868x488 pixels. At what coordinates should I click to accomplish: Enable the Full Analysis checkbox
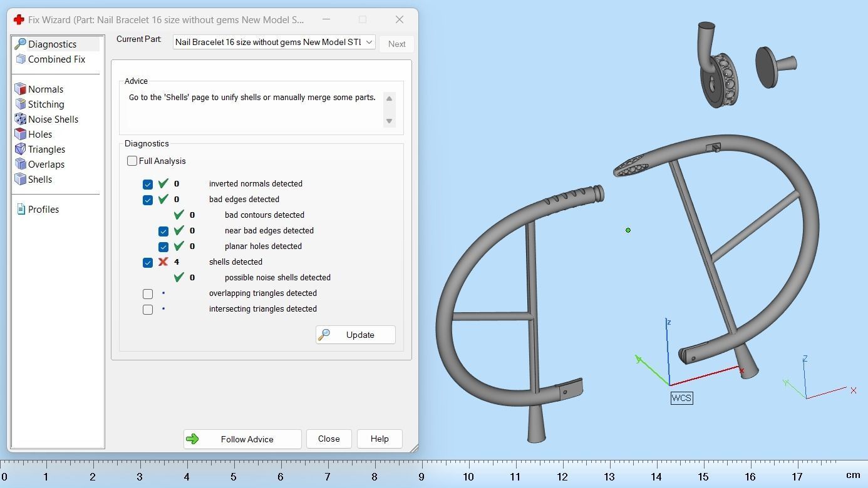132,161
